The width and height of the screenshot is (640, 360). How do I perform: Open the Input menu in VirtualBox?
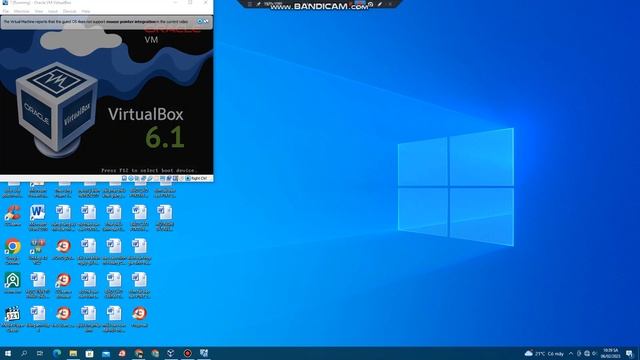53,11
